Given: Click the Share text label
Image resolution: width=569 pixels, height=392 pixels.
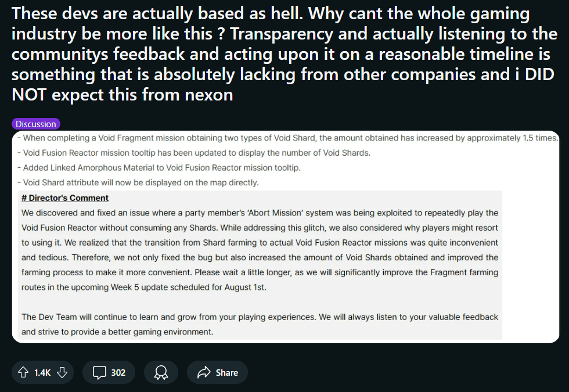Looking at the screenshot, I should [x=227, y=373].
